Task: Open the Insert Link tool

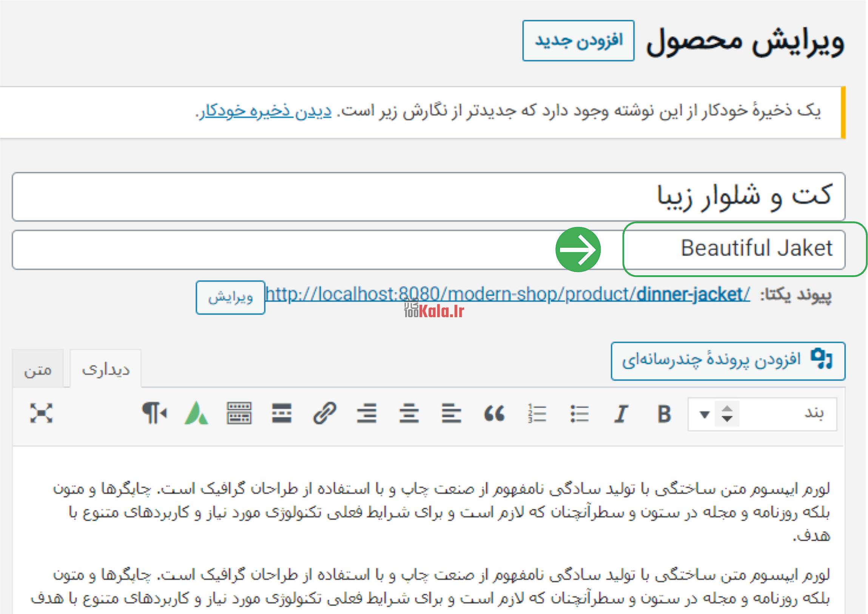Action: tap(324, 414)
